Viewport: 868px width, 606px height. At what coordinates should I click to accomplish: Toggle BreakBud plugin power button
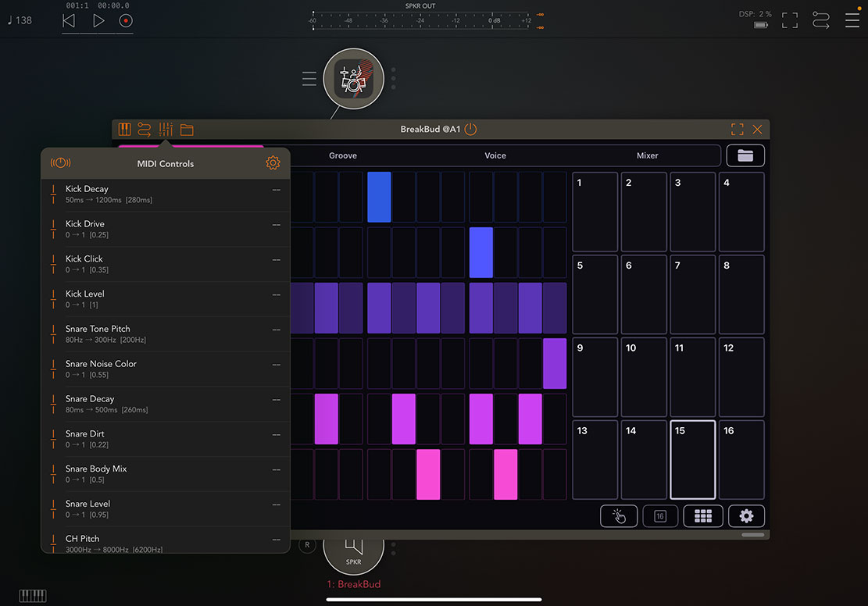click(470, 130)
